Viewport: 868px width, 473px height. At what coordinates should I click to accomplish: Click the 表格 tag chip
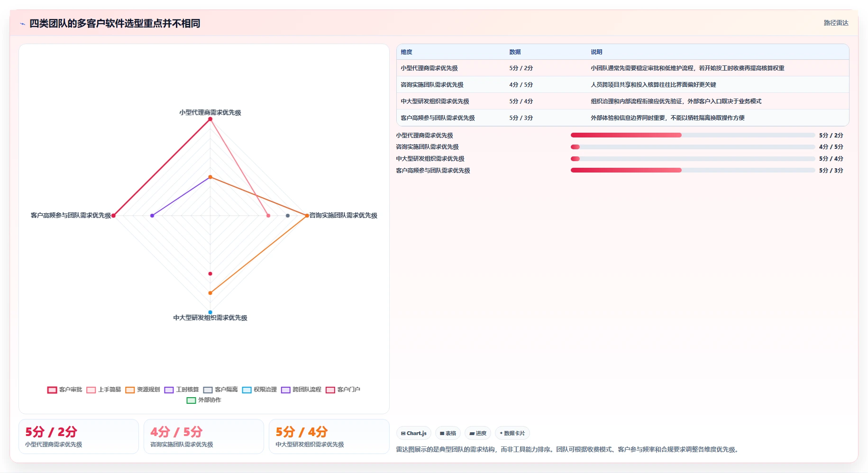(x=448, y=433)
